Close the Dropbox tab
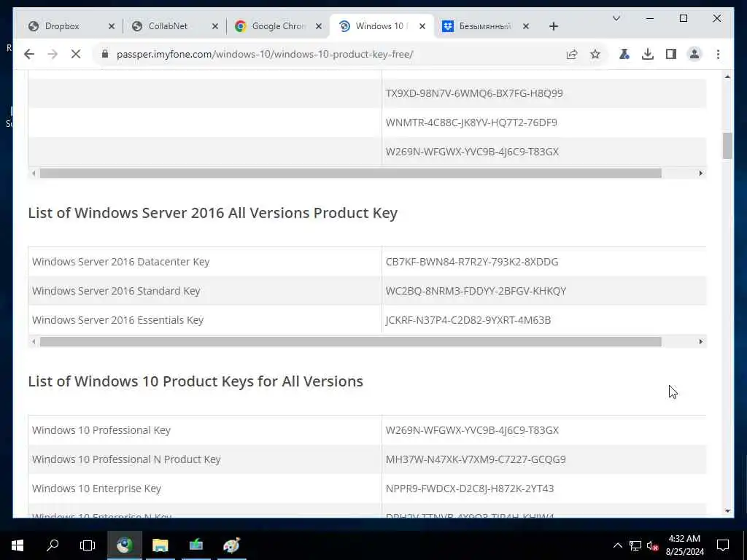This screenshot has width=747, height=560. 112,26
